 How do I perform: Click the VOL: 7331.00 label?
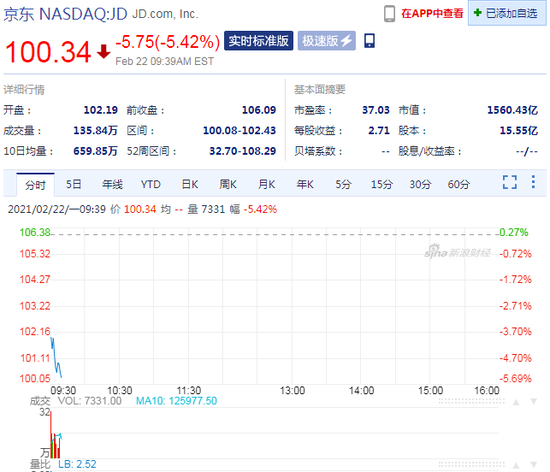click(89, 401)
